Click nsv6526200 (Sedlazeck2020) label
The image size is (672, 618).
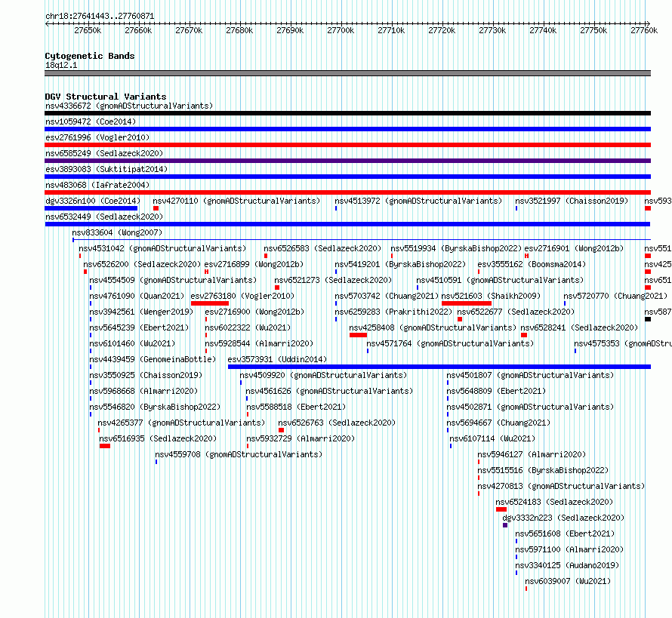pyautogui.click(x=142, y=264)
